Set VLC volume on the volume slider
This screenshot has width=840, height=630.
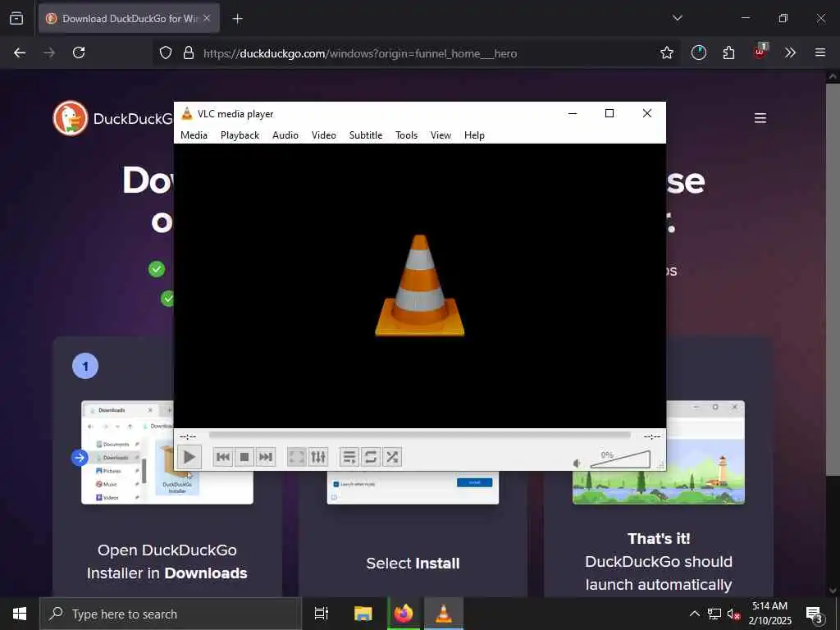[x=620, y=459]
